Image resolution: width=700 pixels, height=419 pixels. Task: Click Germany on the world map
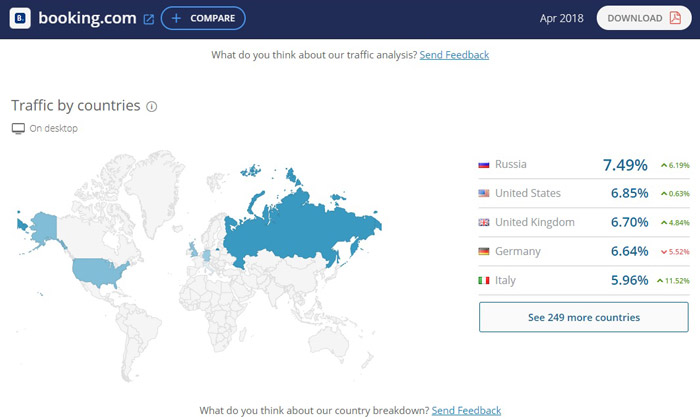point(206,256)
